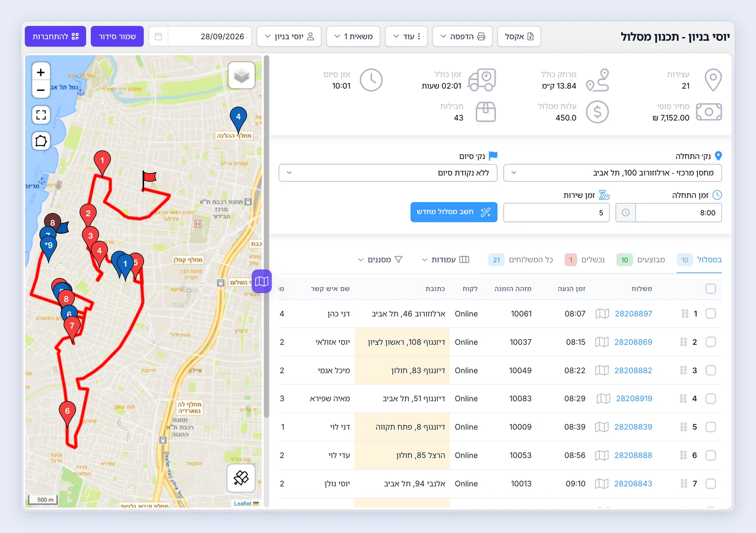Select the polygon draw tool on map

tap(41, 141)
